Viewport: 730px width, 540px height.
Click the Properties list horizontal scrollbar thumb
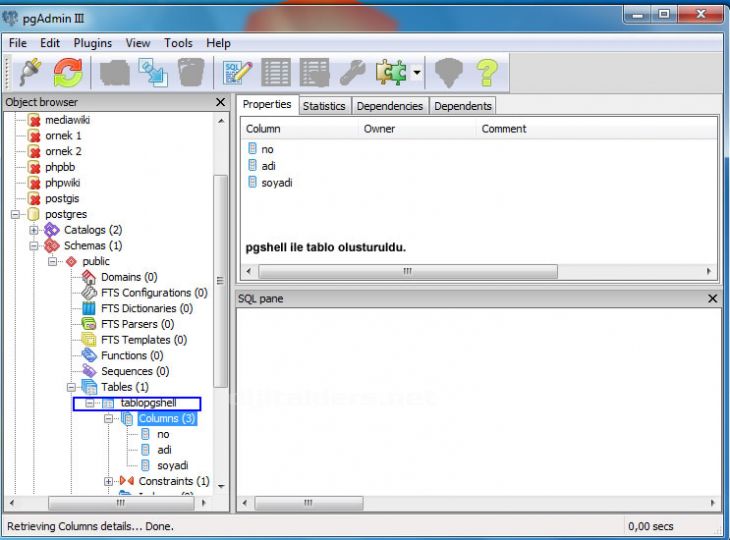tap(408, 271)
